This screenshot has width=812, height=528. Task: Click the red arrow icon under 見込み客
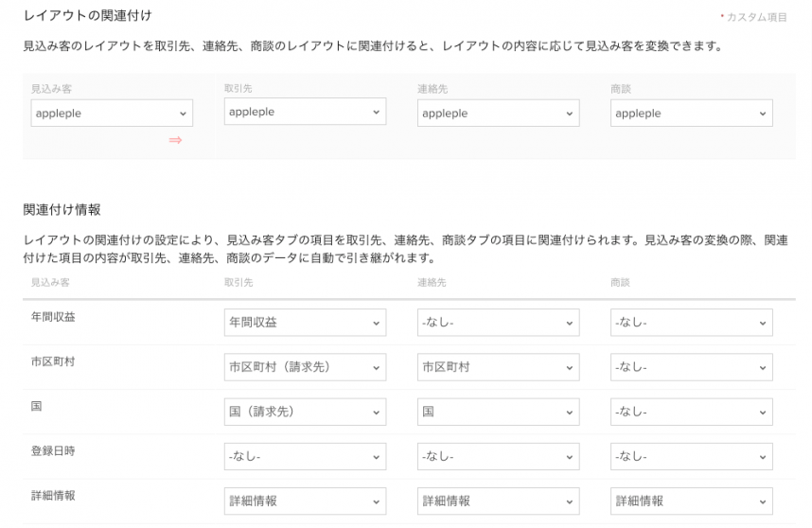[x=175, y=140]
